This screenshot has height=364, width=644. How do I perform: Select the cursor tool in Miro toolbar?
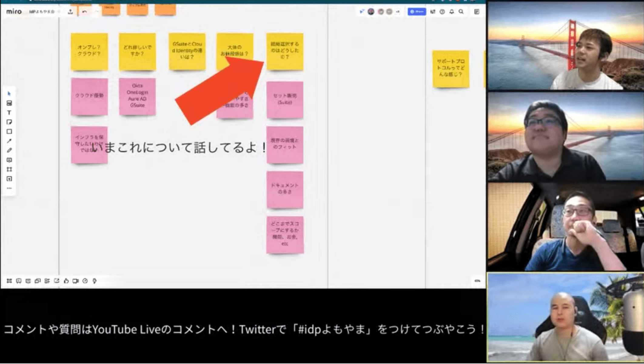[x=9, y=94]
